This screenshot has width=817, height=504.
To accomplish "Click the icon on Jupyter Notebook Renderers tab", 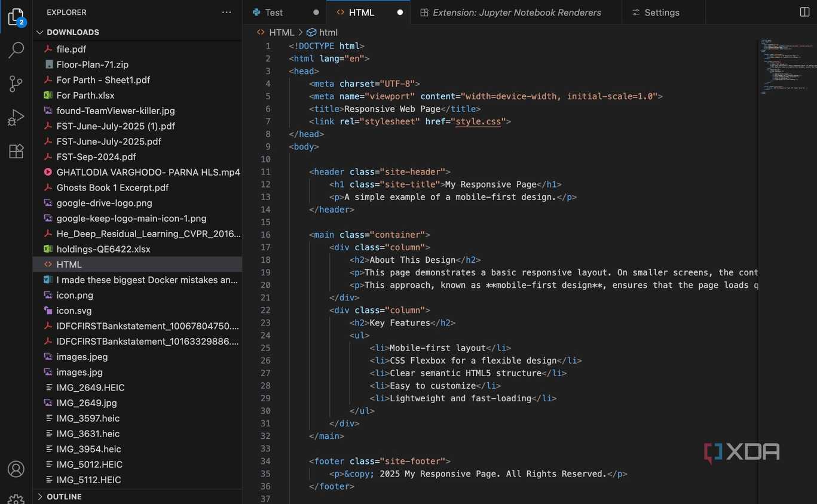I will click(x=424, y=12).
